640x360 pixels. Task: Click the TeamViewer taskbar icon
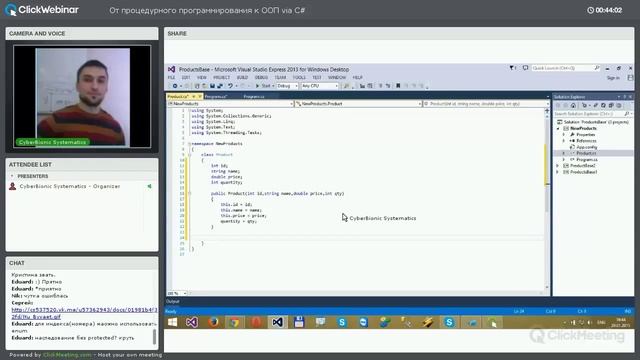tap(363, 322)
